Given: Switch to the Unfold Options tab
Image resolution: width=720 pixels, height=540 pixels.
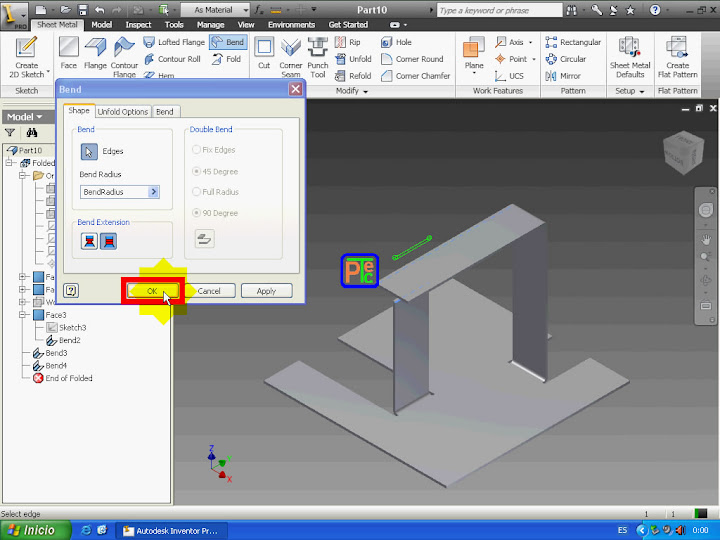Looking at the screenshot, I should pos(123,112).
